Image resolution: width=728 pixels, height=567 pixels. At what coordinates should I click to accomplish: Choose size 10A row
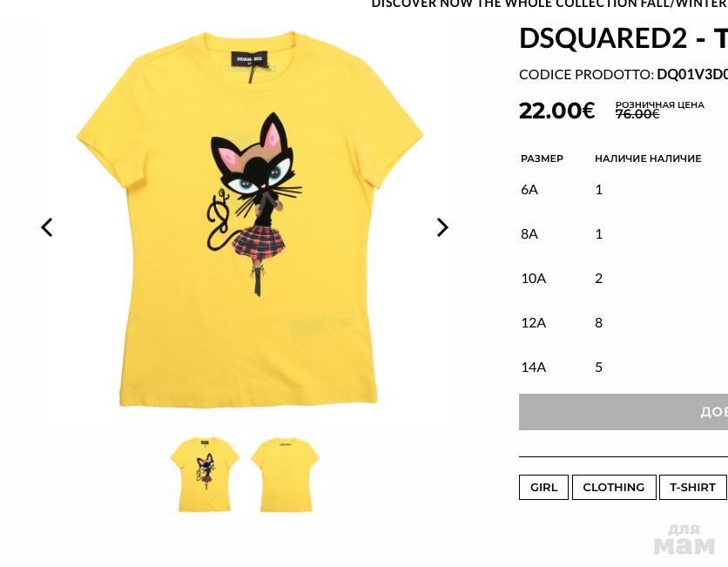pyautogui.click(x=624, y=278)
